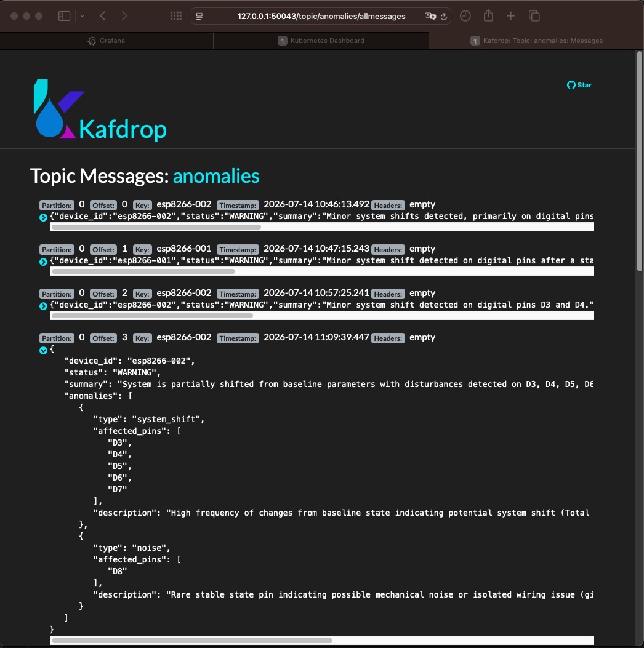Click timestamp 2026-07-14 10:46:13.492
The width and height of the screenshot is (644, 648).
tap(316, 204)
